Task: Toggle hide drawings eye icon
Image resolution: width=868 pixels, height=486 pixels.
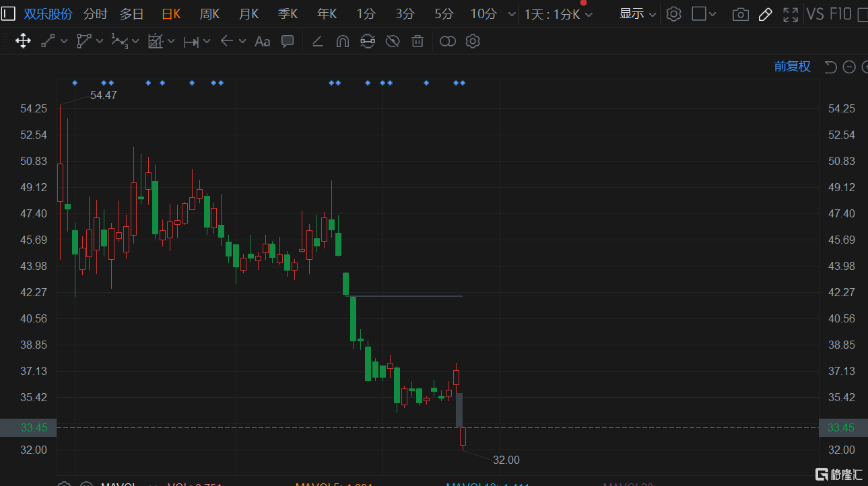Action: 393,42
